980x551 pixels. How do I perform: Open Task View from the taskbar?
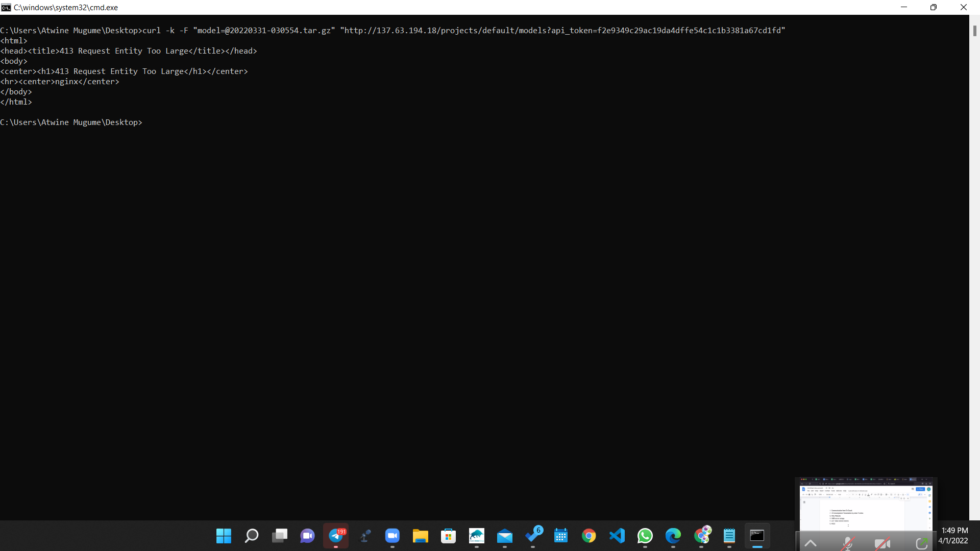tap(280, 536)
